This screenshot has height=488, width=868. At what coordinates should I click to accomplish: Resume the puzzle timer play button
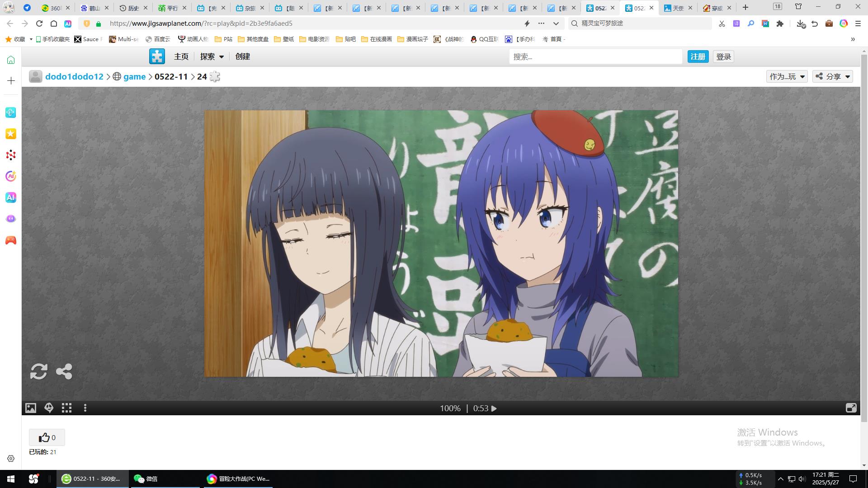[494, 408]
